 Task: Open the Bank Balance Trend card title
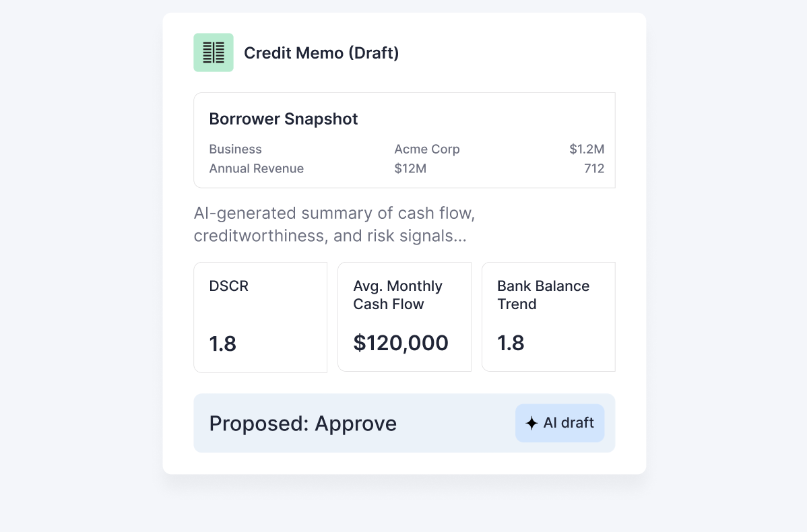tap(543, 295)
